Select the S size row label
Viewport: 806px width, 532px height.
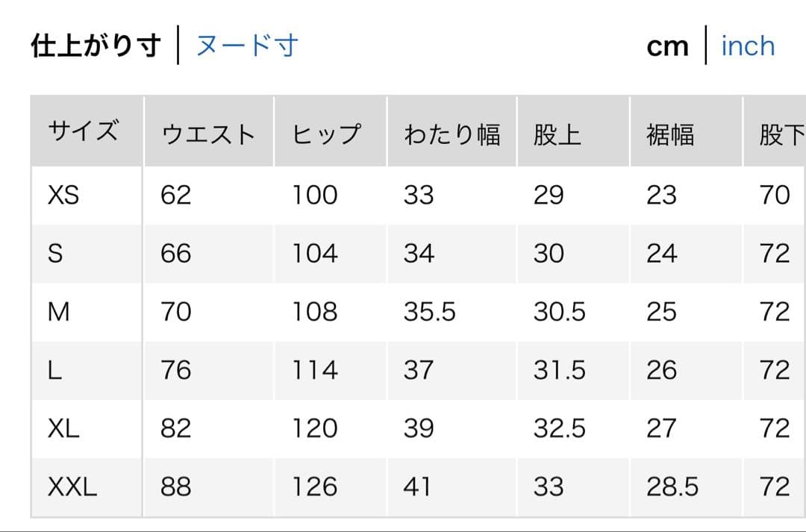[55, 254]
